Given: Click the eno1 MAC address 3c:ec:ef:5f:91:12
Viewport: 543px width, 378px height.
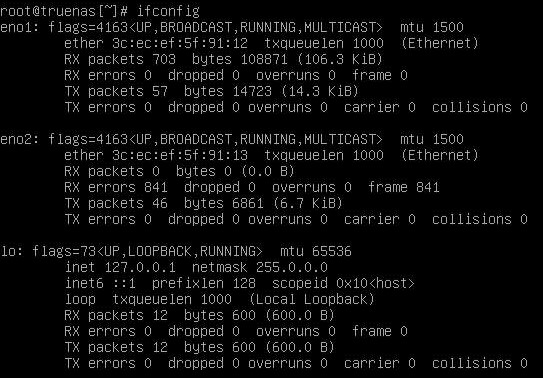Looking at the screenshot, I should point(180,43).
